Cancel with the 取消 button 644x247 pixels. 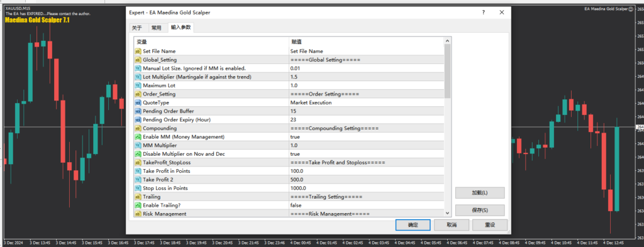pos(452,225)
